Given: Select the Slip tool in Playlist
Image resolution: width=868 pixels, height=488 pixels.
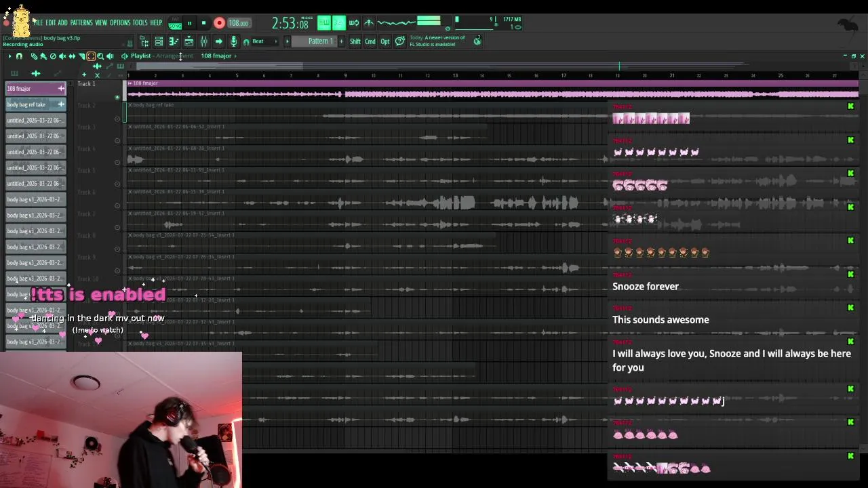Looking at the screenshot, I should click(72, 56).
